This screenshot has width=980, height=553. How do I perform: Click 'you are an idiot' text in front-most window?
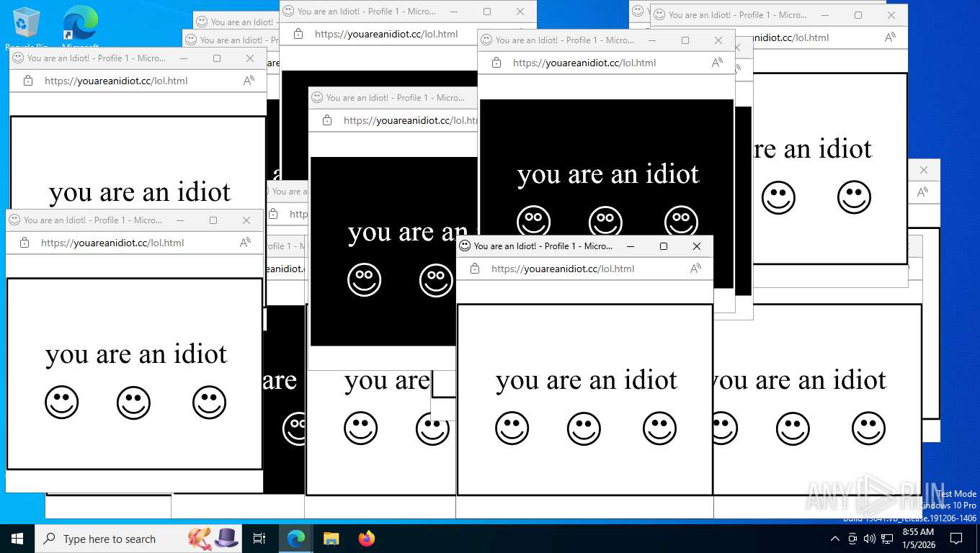pyautogui.click(x=587, y=380)
